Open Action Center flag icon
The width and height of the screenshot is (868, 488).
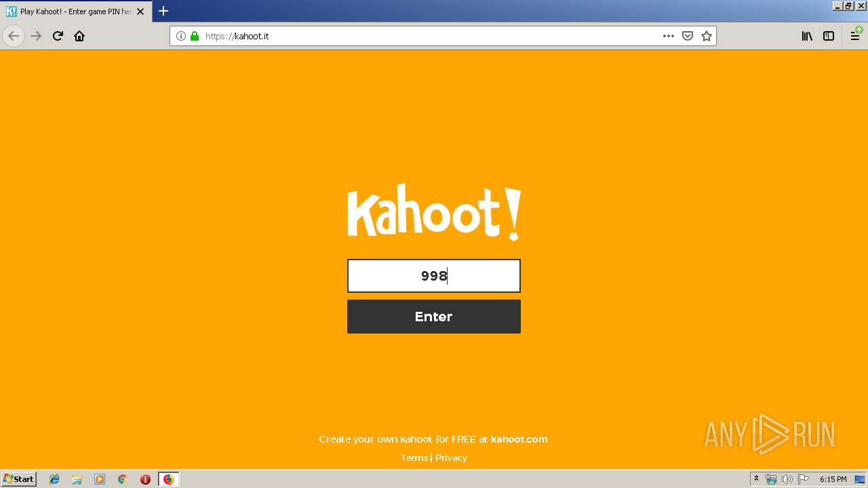803,479
